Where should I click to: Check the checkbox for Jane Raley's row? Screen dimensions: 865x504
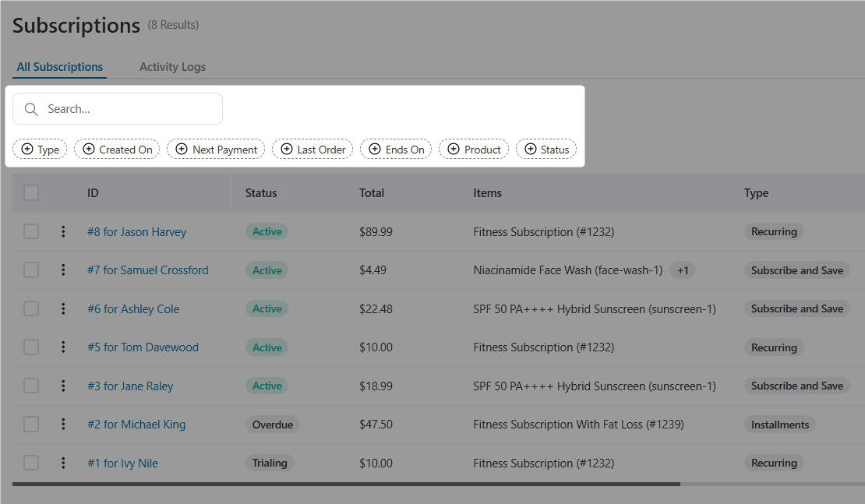(x=31, y=385)
